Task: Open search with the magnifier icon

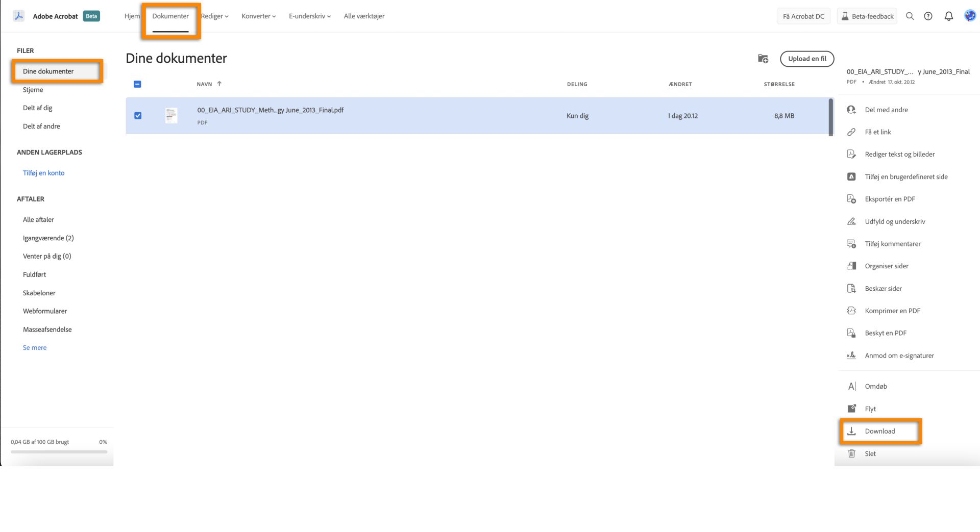Action: [910, 16]
